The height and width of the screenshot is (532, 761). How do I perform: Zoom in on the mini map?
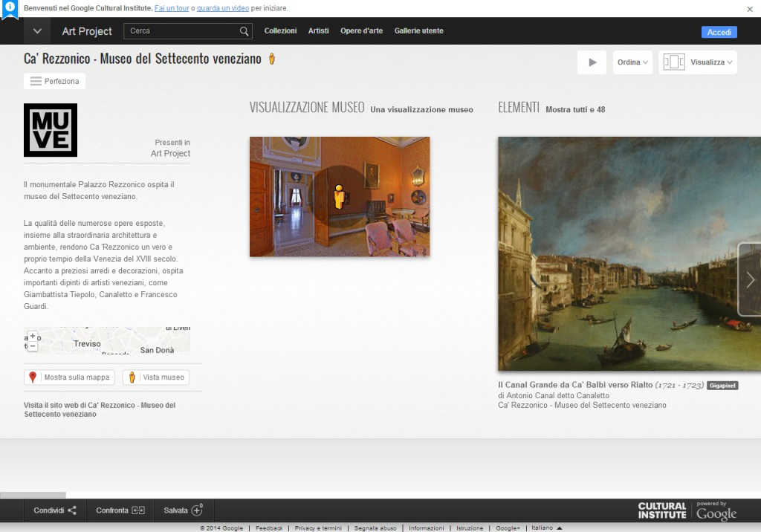(x=32, y=336)
